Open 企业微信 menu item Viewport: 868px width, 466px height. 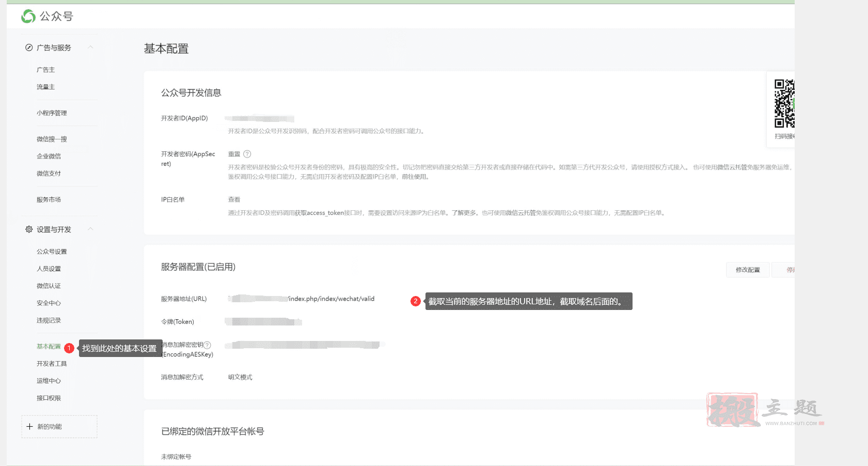pyautogui.click(x=49, y=156)
